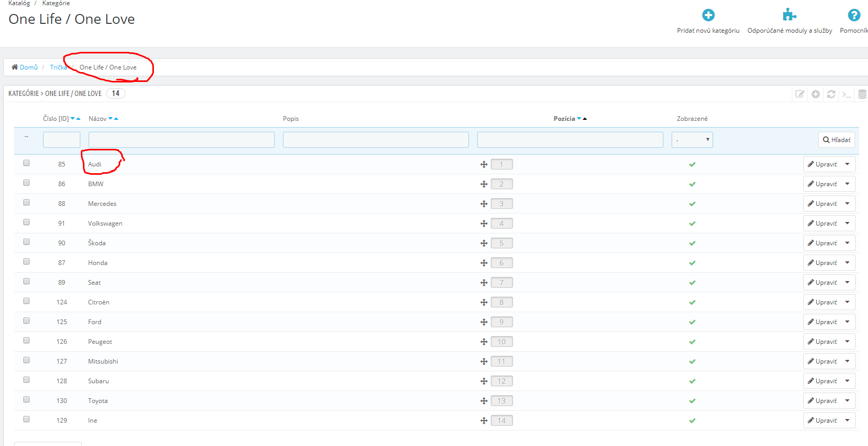
Task: Open Kategórie in top breadcrumb
Action: [56, 3]
